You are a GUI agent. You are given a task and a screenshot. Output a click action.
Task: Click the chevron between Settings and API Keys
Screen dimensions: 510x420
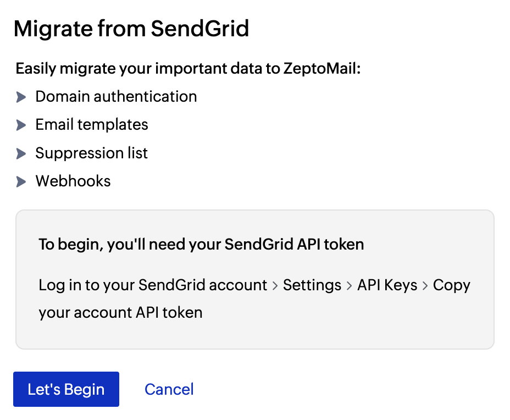(348, 285)
